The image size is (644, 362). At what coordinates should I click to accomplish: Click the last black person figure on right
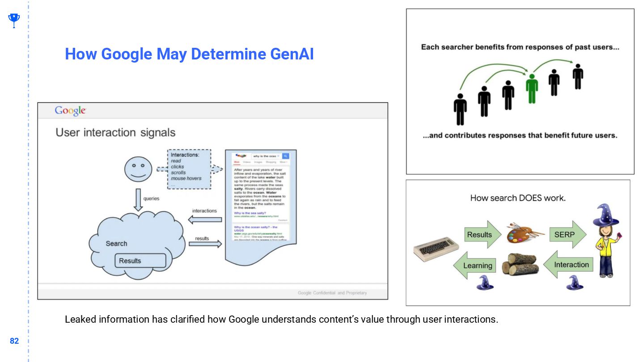point(578,76)
